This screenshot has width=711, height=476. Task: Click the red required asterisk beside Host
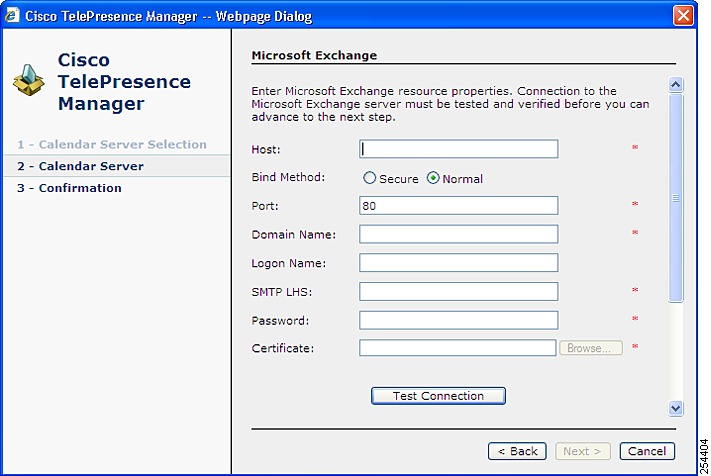tap(635, 147)
